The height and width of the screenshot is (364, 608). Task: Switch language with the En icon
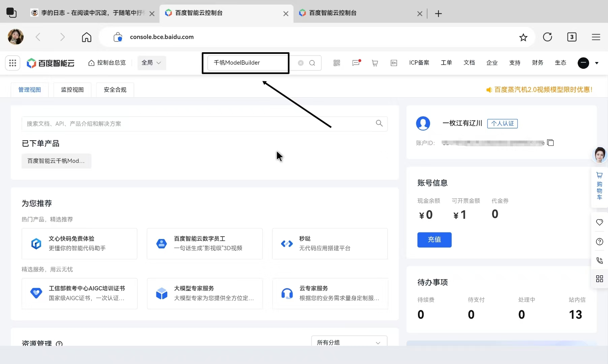point(394,63)
